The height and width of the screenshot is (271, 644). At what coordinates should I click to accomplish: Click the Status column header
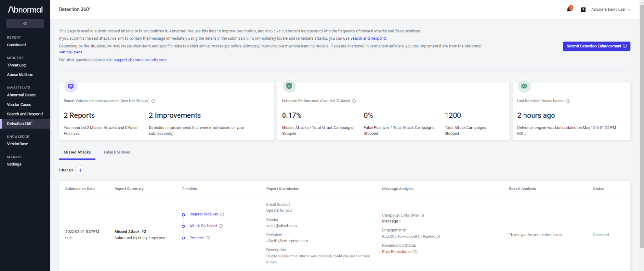click(x=599, y=189)
